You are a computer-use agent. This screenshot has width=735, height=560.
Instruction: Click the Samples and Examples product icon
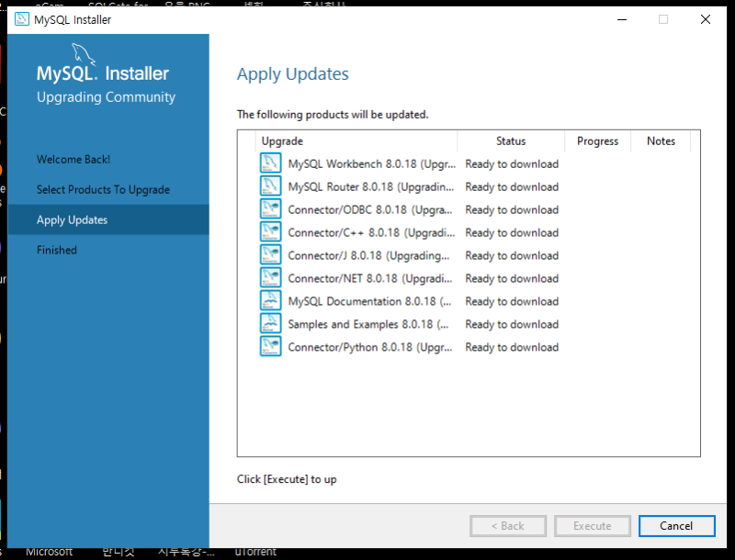click(x=270, y=323)
